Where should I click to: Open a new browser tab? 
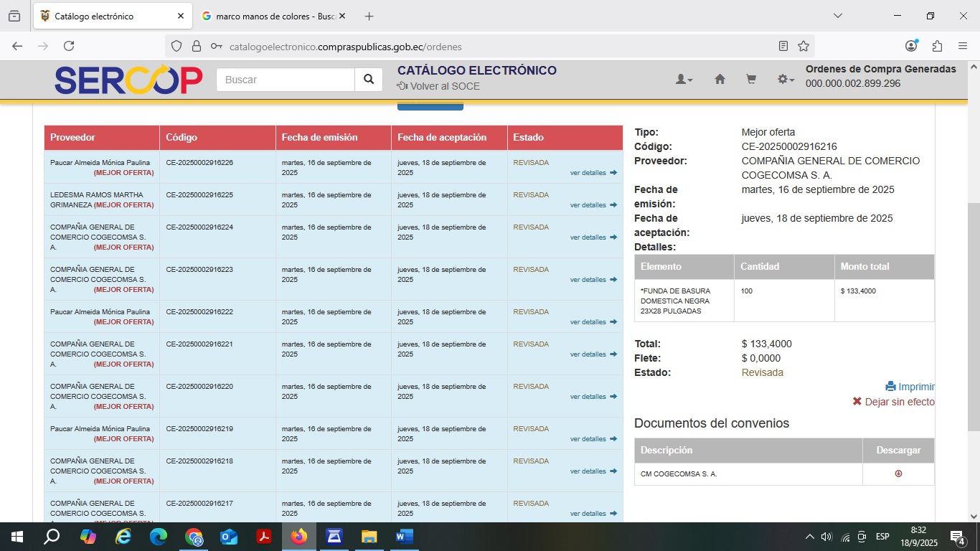pyautogui.click(x=369, y=16)
